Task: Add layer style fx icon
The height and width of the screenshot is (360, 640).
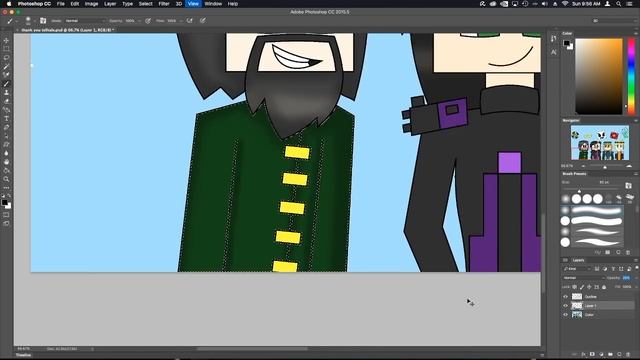Action: click(x=583, y=354)
